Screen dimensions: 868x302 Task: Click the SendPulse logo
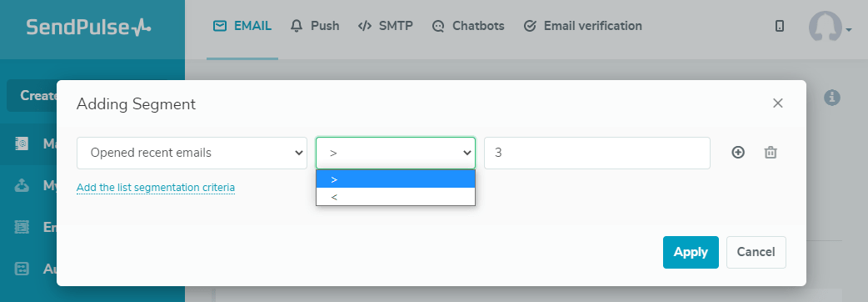click(x=88, y=28)
